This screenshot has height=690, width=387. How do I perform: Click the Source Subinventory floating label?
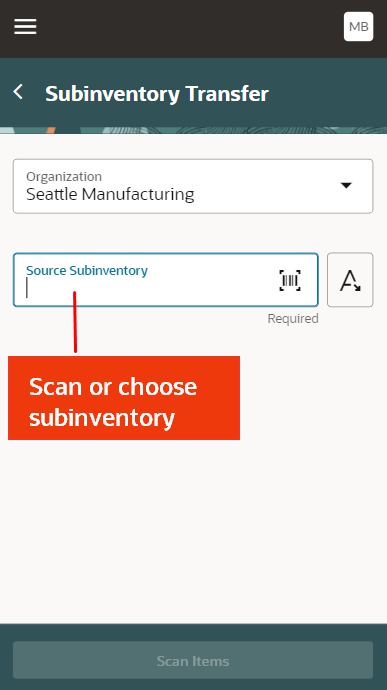(87, 270)
